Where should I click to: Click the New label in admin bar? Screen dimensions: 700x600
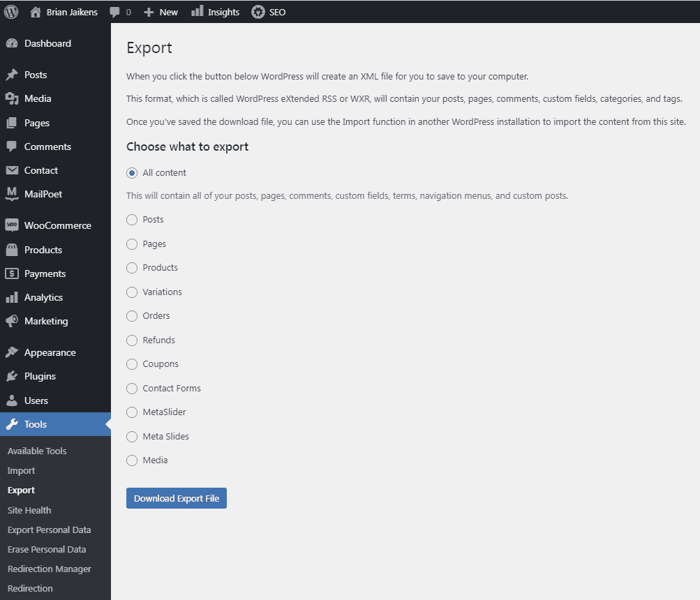pos(169,13)
